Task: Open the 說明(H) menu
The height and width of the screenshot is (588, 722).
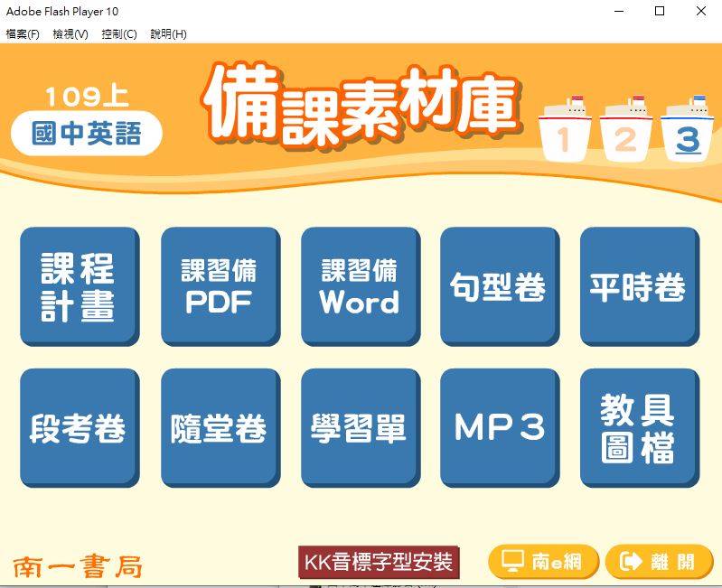Action: (169, 34)
